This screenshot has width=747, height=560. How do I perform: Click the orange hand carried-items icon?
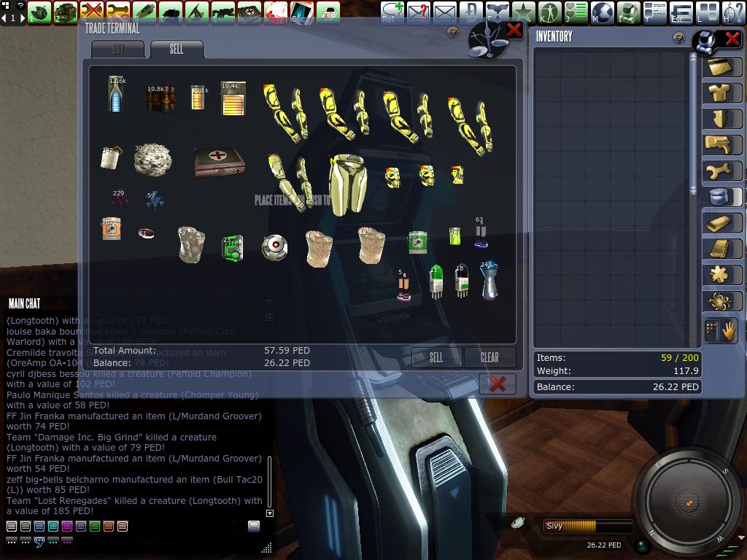pyautogui.click(x=729, y=331)
